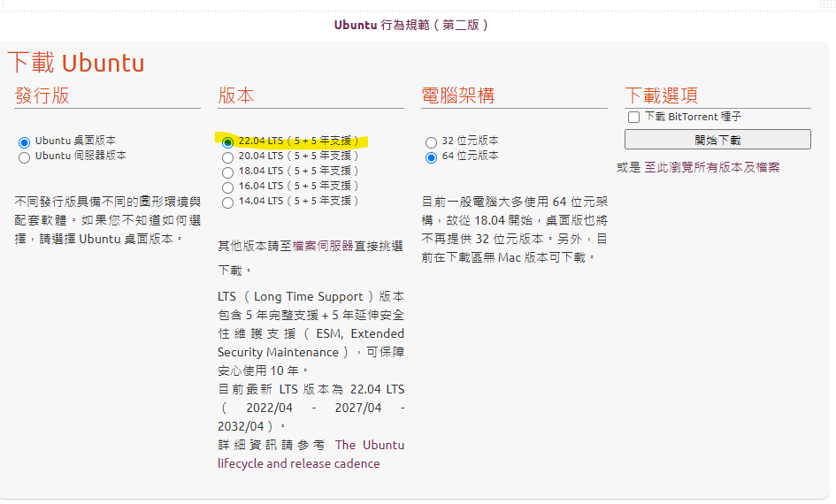836x504 pixels.
Task: Click the paragraph starting 不同發行版具備不同的圖形環境
Action: [108, 220]
